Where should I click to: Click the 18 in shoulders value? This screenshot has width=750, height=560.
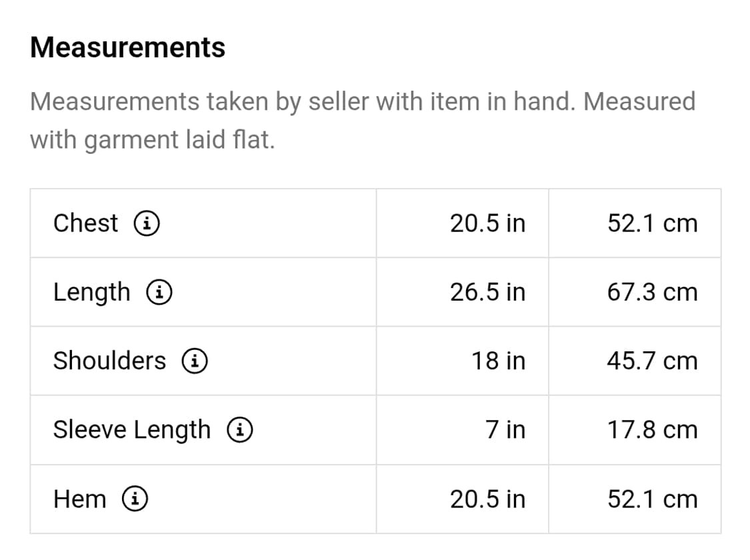tap(499, 361)
